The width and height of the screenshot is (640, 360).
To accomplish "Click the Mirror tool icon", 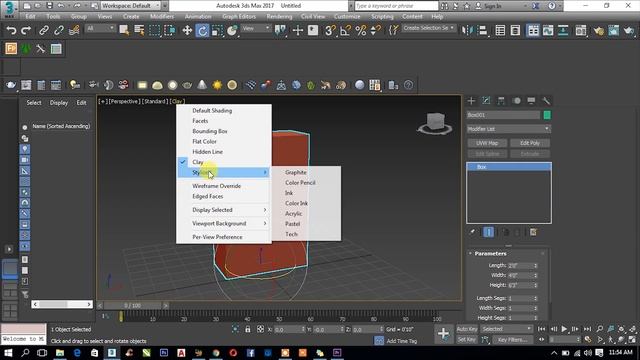I will [x=467, y=30].
